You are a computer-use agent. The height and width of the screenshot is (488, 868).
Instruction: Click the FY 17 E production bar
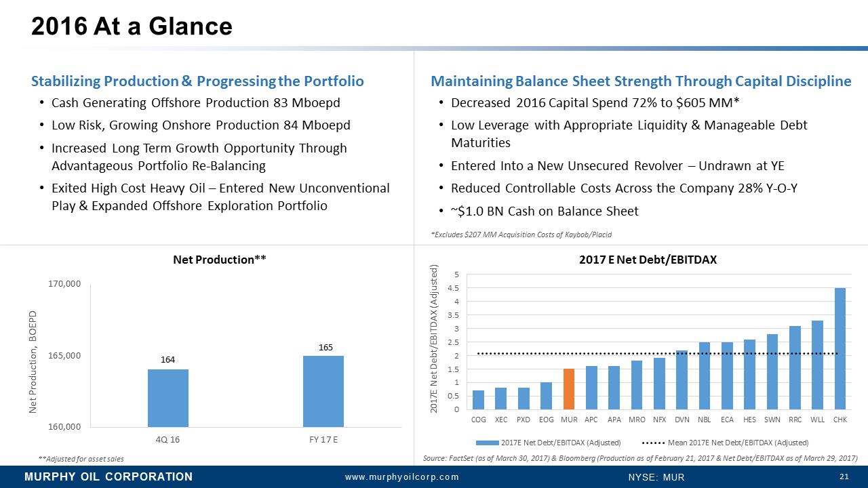(x=323, y=391)
